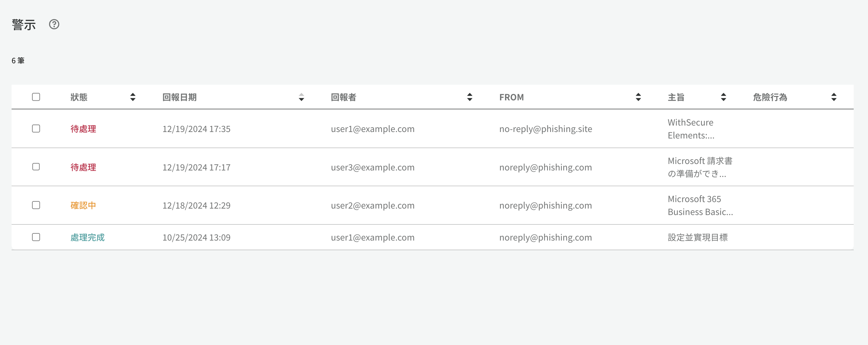
Task: Click the 6 筆 record count
Action: point(18,61)
